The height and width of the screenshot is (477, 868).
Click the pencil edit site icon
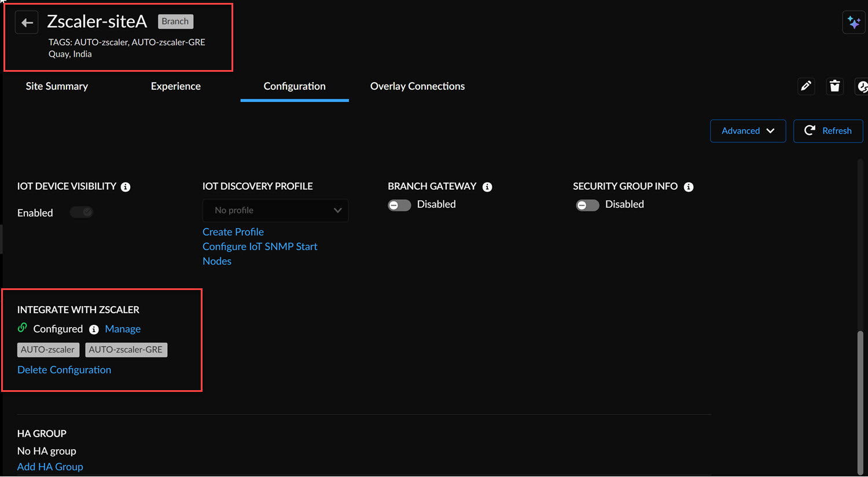[x=806, y=86]
